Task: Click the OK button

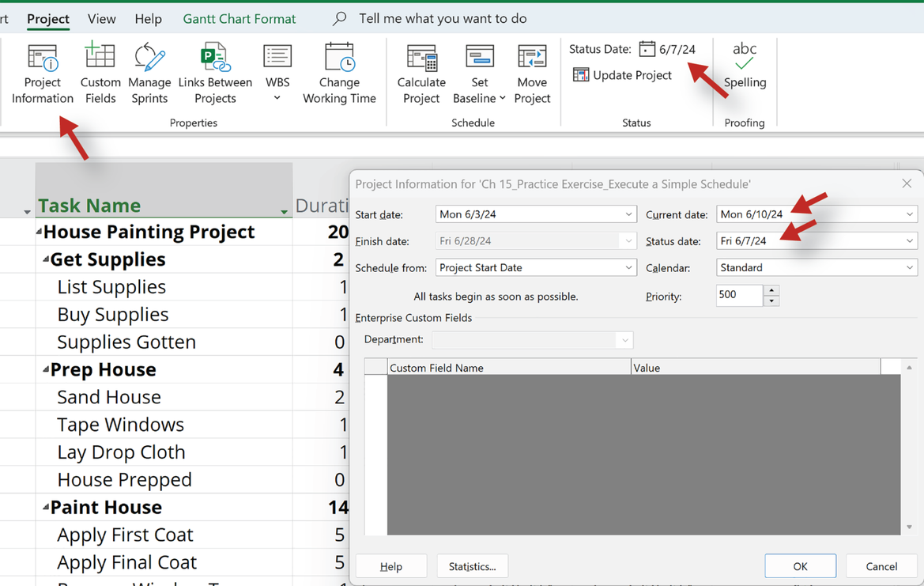Action: pos(800,566)
